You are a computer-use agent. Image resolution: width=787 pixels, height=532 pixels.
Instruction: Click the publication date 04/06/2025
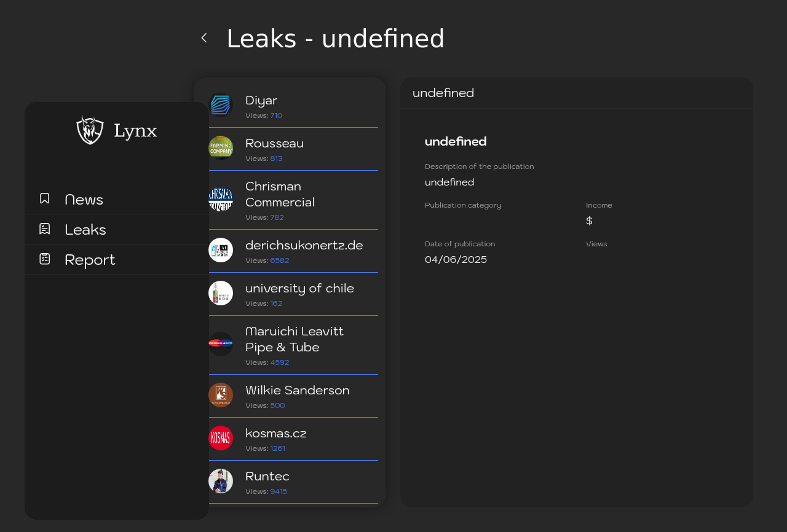click(x=456, y=260)
